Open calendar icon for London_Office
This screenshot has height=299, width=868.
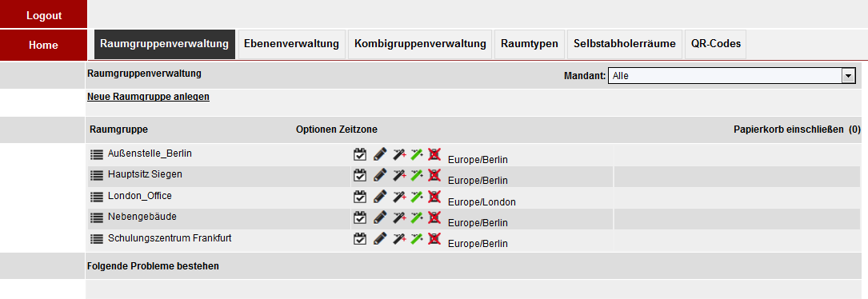360,196
